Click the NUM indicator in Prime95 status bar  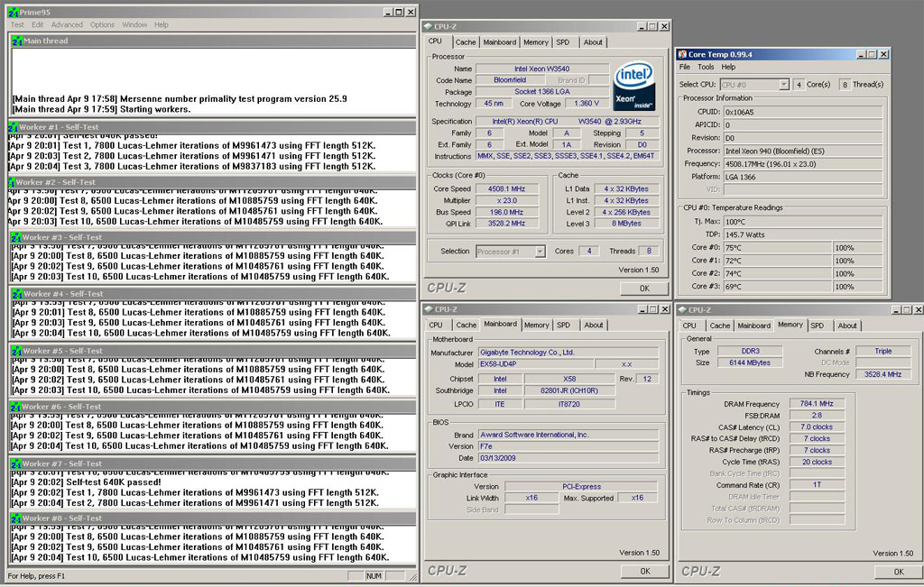click(374, 576)
